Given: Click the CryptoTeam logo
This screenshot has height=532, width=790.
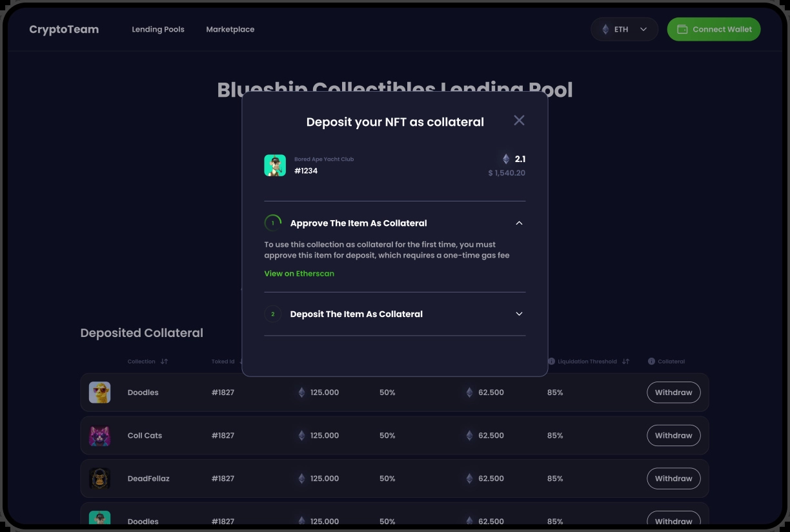Looking at the screenshot, I should (x=64, y=29).
